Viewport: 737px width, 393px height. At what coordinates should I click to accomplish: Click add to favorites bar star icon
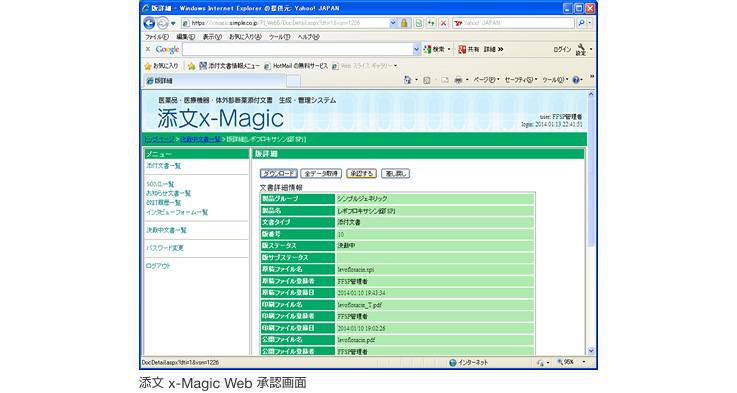click(191, 66)
